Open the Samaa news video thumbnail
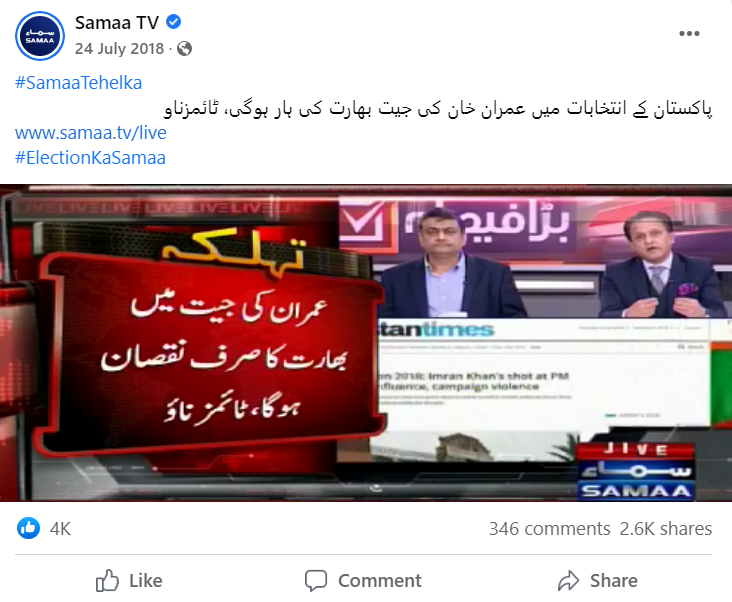This screenshot has height=602, width=732. point(366,343)
